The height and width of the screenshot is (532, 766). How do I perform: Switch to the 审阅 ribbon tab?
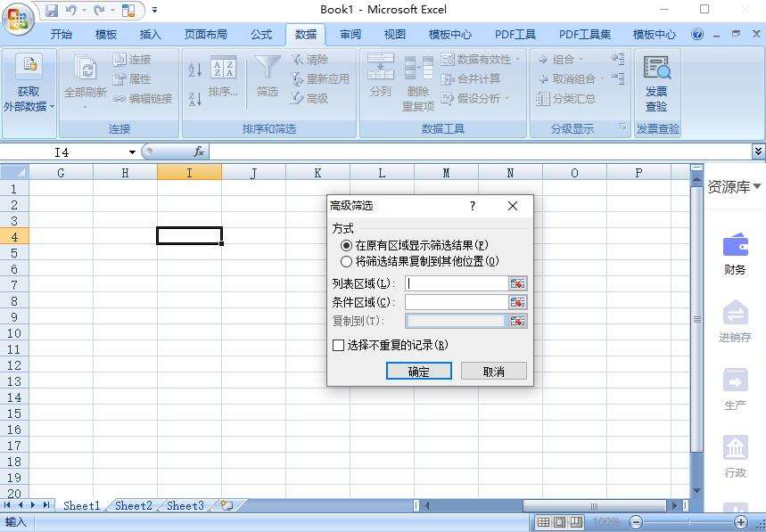(x=350, y=34)
